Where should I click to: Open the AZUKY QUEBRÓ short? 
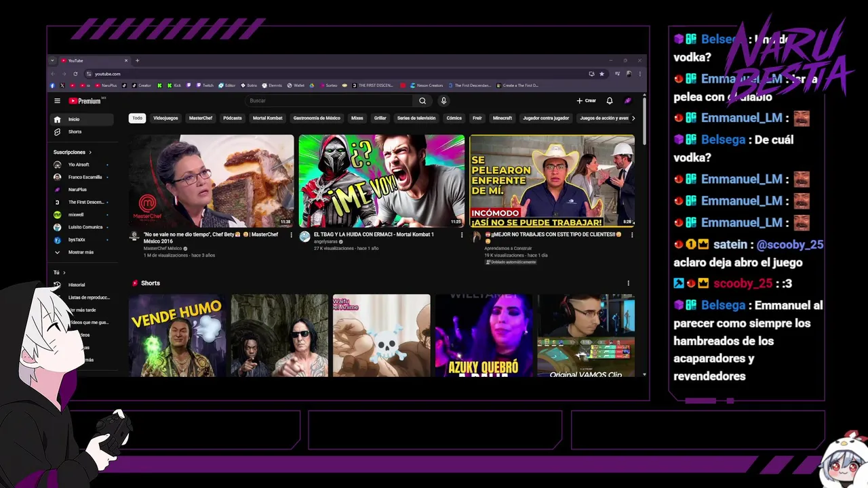point(484,335)
